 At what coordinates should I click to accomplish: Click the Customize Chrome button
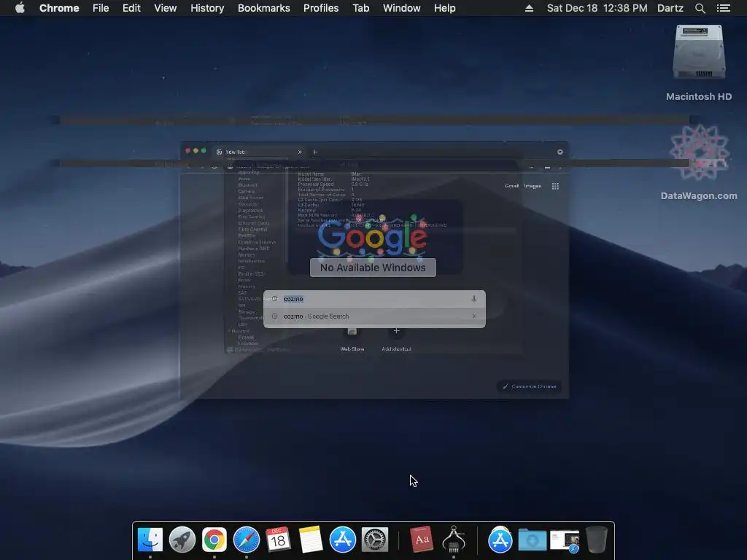point(529,386)
